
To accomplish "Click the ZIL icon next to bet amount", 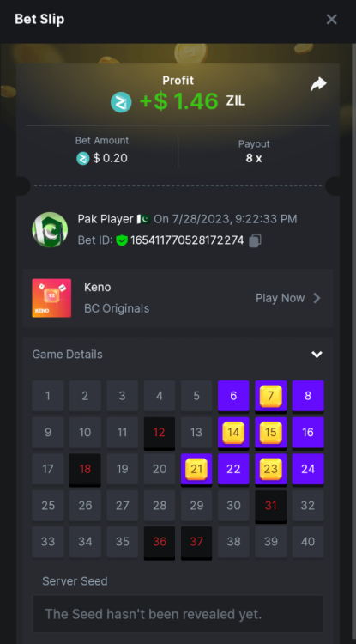I will 83,158.
